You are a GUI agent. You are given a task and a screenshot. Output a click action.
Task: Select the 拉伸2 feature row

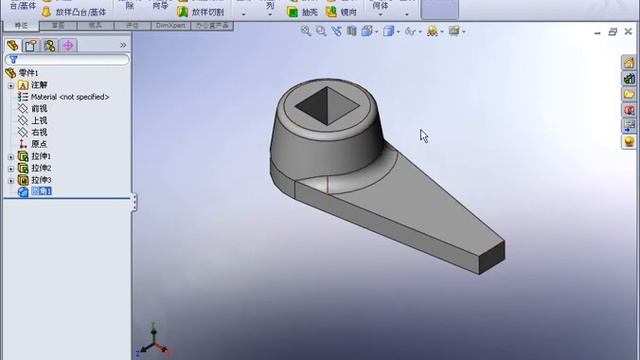coord(34,168)
